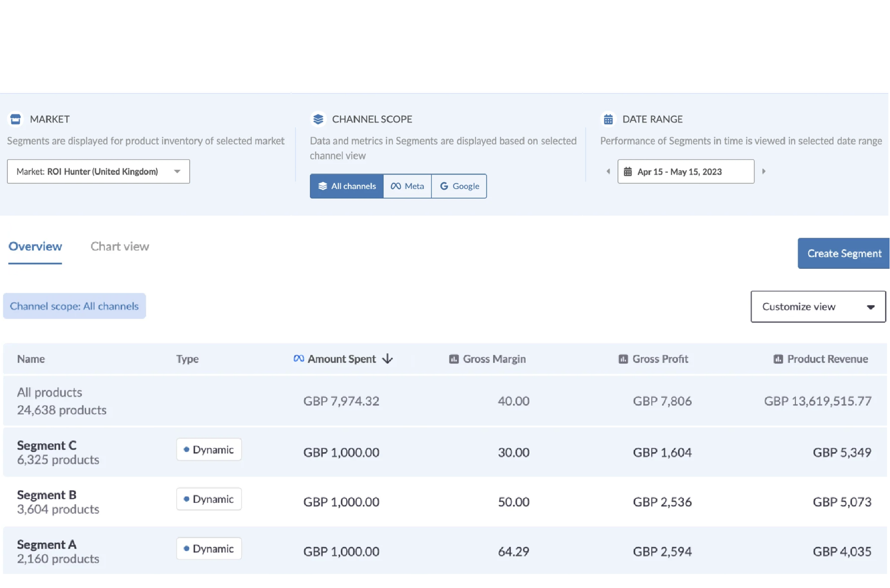This screenshot has width=890, height=588.
Task: Toggle the Dynamic badge on Segment A
Action: [209, 548]
